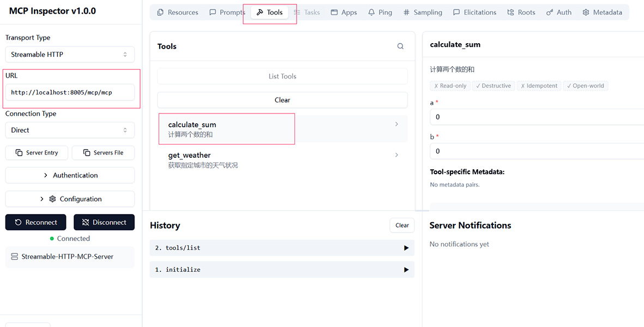
Task: Open the Metadata tab
Action: click(602, 13)
